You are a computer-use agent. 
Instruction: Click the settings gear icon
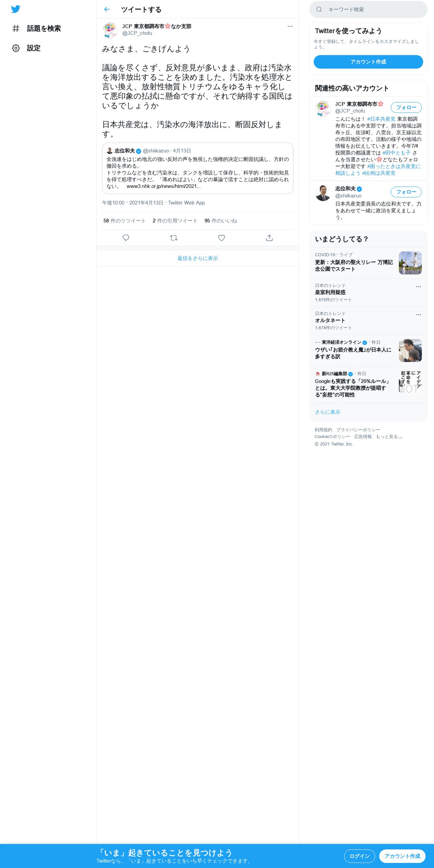pos(16,48)
